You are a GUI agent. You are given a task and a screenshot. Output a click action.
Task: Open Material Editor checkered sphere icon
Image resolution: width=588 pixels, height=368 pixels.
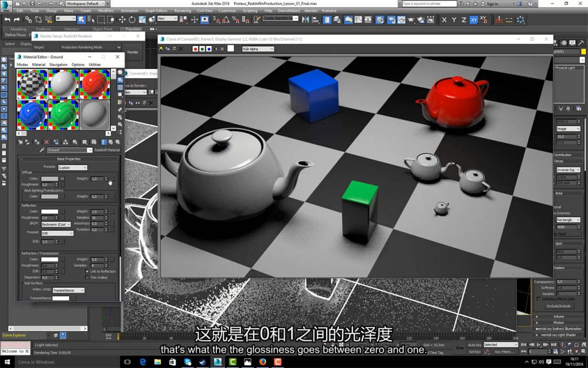click(380, 20)
